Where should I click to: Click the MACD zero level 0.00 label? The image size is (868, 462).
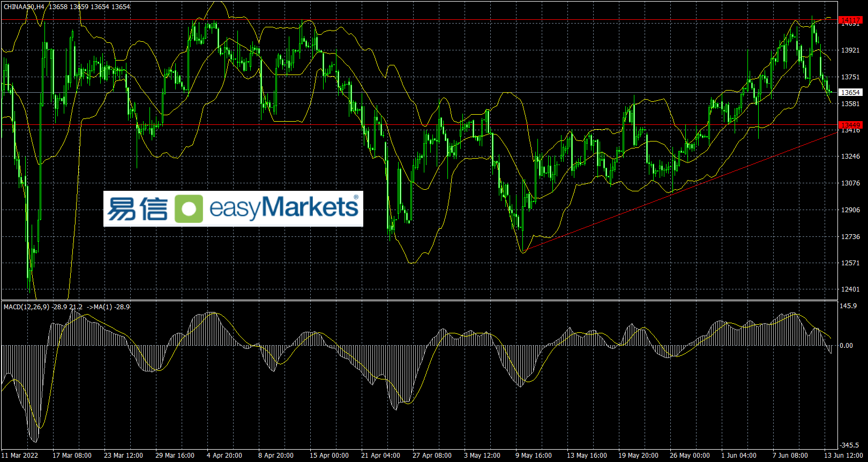[x=847, y=346]
